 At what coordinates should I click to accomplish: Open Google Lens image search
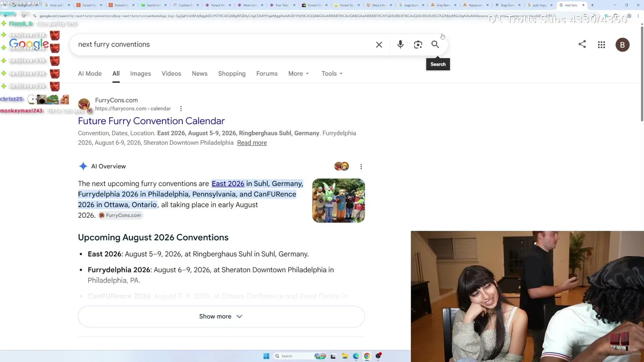pos(418,45)
